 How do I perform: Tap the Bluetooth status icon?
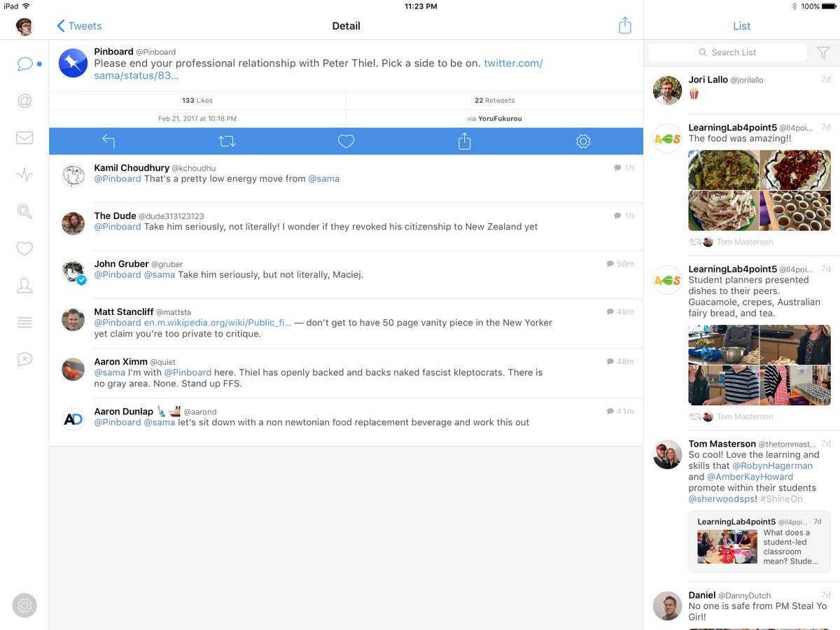794,6
